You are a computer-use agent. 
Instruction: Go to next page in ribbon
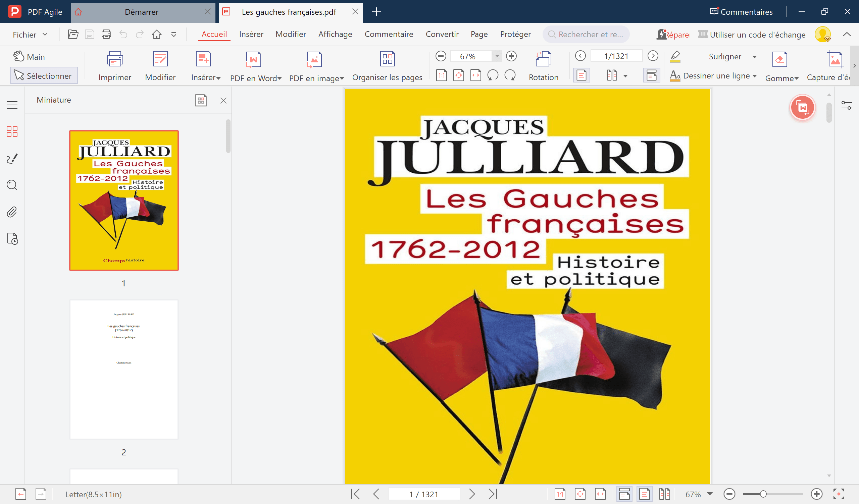pyautogui.click(x=653, y=56)
